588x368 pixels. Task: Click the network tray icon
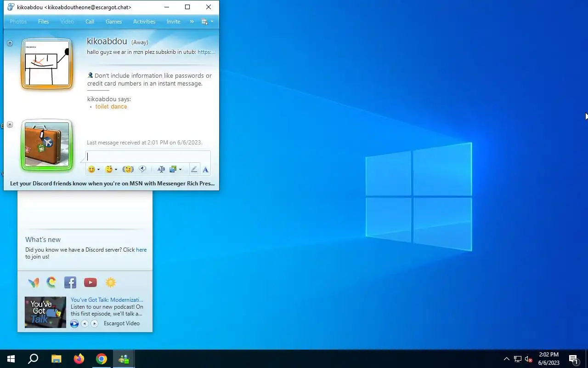[518, 359]
